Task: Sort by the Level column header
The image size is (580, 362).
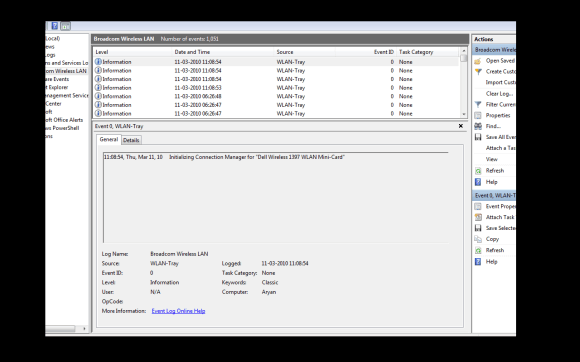Action: click(132, 52)
